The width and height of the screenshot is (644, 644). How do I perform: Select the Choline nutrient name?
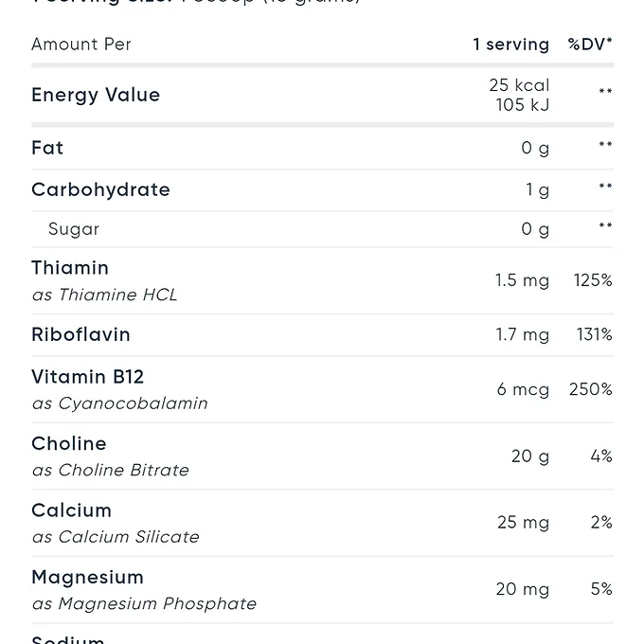coord(69,443)
